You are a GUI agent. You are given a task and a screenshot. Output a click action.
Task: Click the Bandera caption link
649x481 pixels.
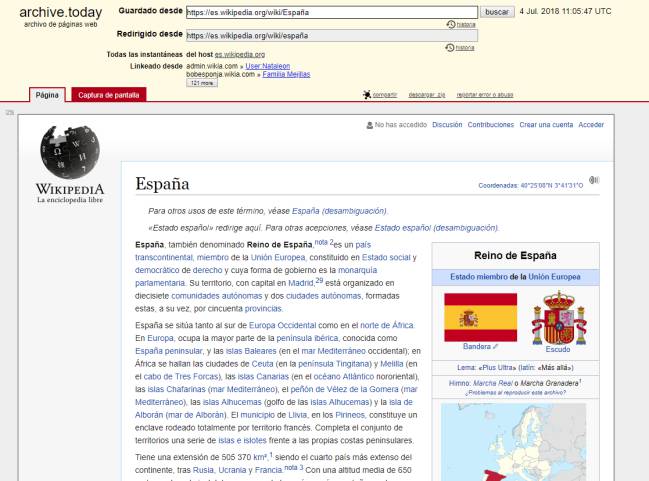coord(477,346)
